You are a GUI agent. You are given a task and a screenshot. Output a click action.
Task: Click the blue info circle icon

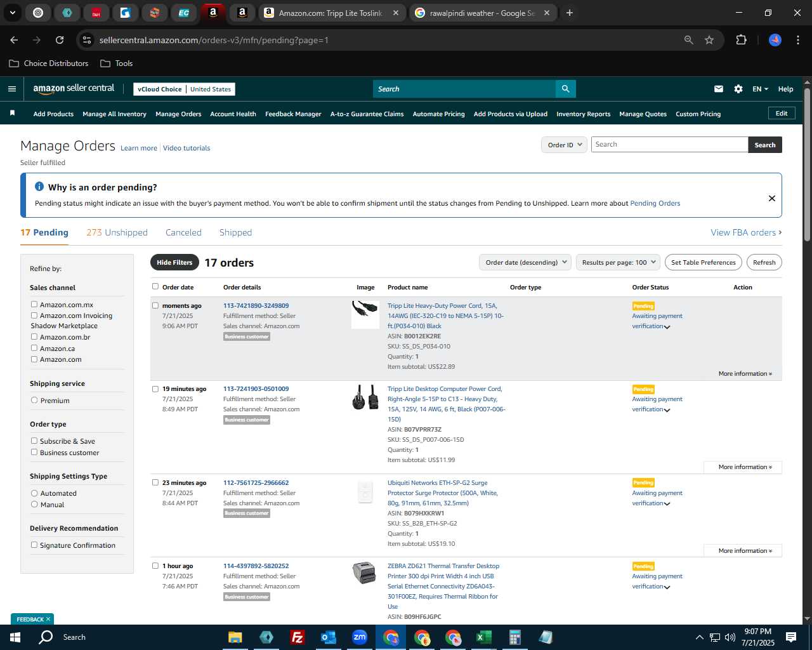click(39, 187)
